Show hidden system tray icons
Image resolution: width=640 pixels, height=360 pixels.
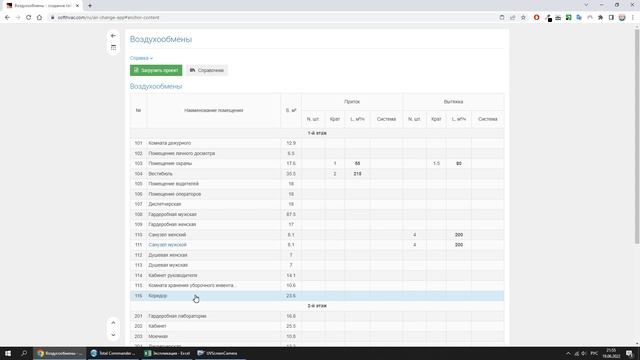pos(568,353)
